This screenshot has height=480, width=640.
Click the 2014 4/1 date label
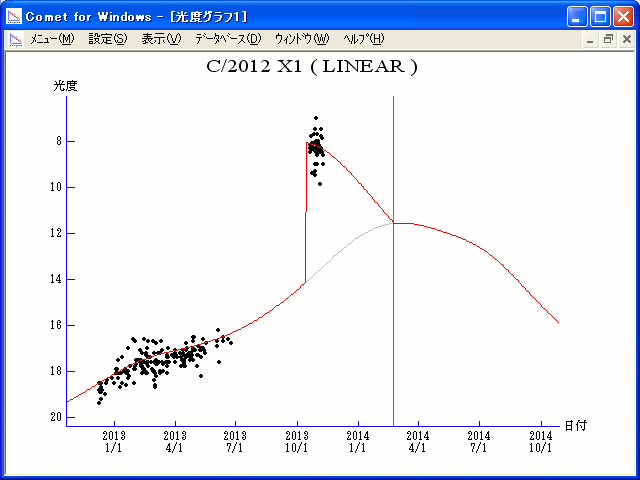(x=418, y=442)
